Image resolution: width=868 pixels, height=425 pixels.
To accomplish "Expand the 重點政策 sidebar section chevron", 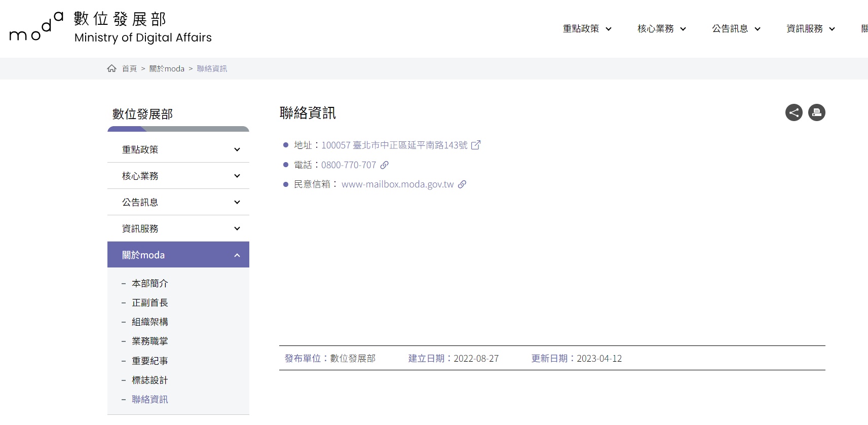I will (x=237, y=149).
